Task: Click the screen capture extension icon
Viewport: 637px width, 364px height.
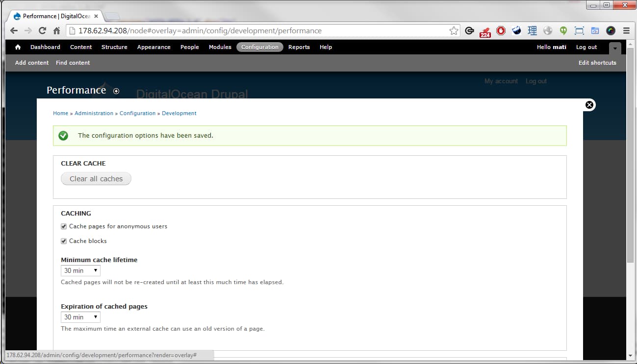Action: click(x=579, y=30)
